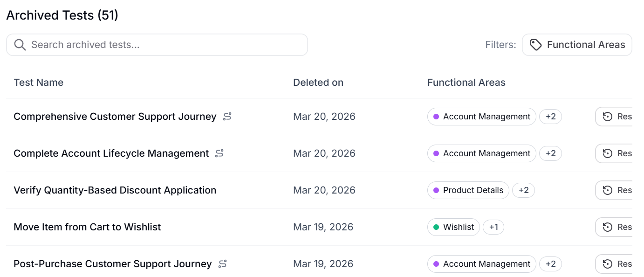Sort by the Deleted on column header
This screenshot has width=644, height=277.
coord(318,82)
